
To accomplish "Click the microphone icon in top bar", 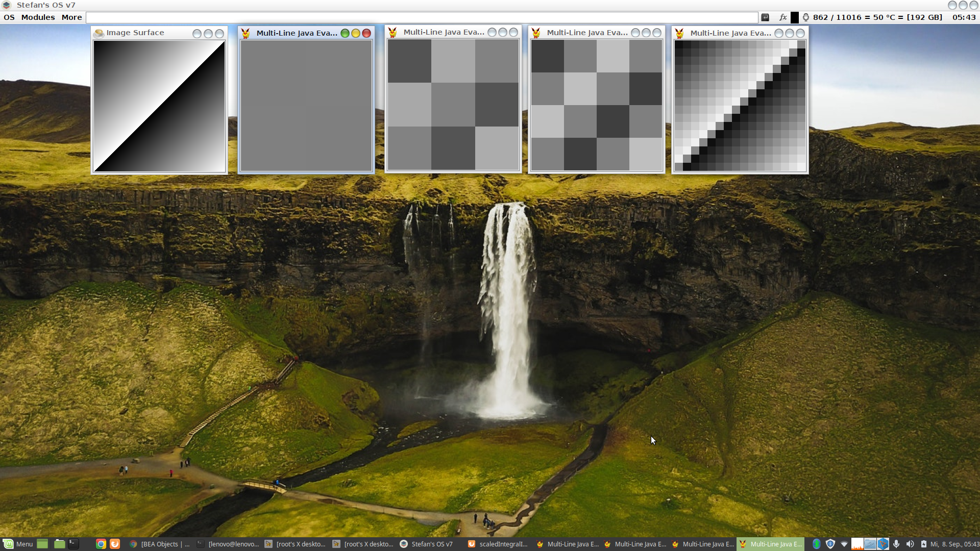I will coord(806,17).
